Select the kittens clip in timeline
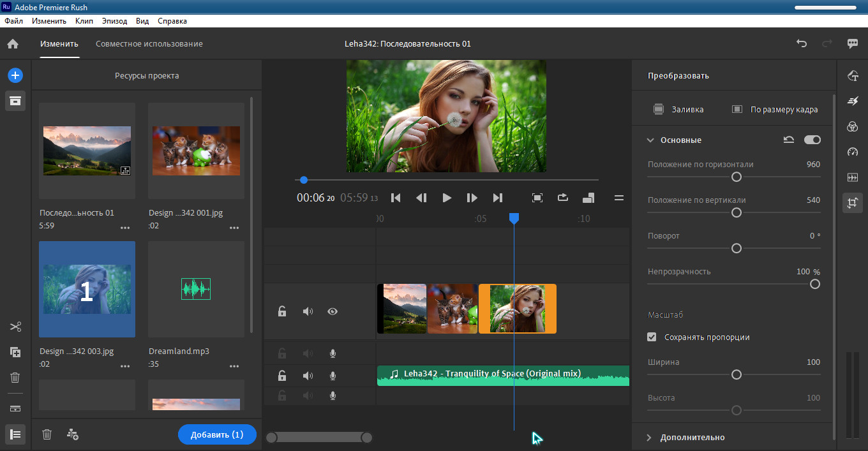This screenshot has height=451, width=868. [x=452, y=309]
